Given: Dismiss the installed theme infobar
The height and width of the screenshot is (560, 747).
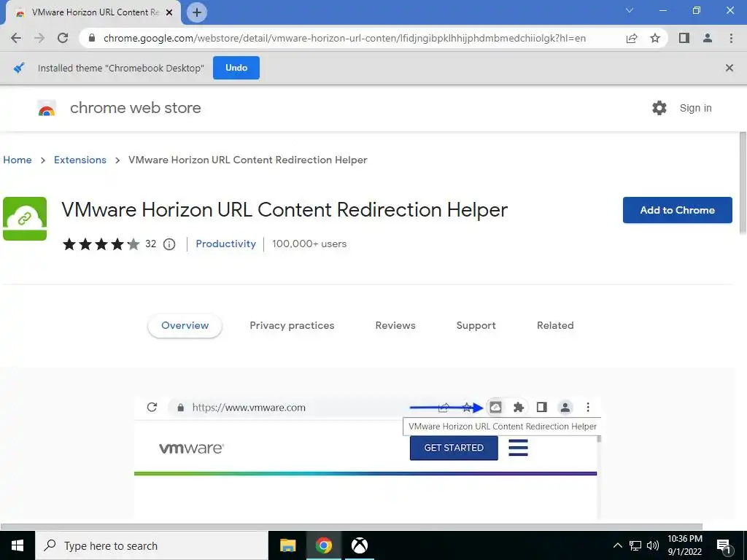Looking at the screenshot, I should click(x=729, y=68).
